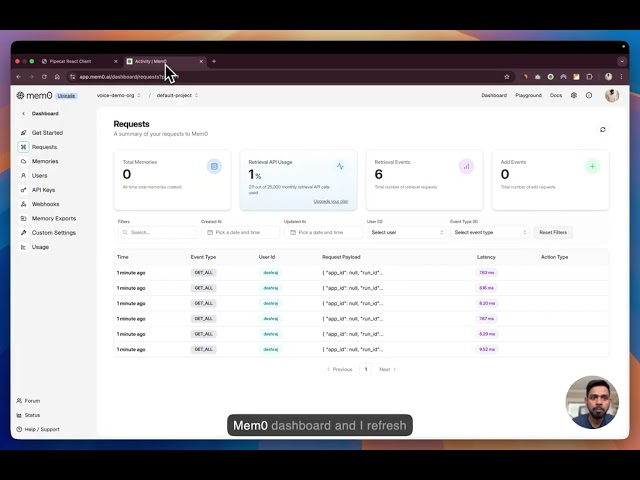Close the Pipecat React Client tab
640x480 pixels.
116,61
